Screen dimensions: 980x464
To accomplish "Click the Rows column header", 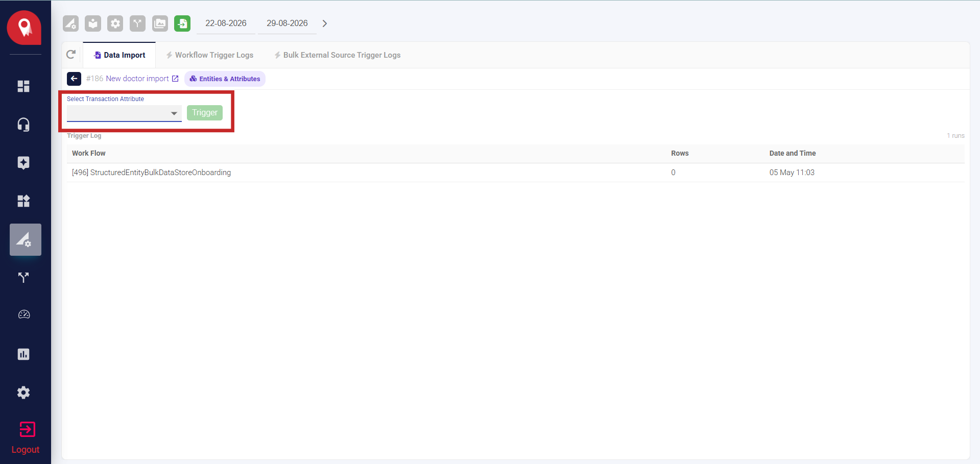I will coord(680,153).
